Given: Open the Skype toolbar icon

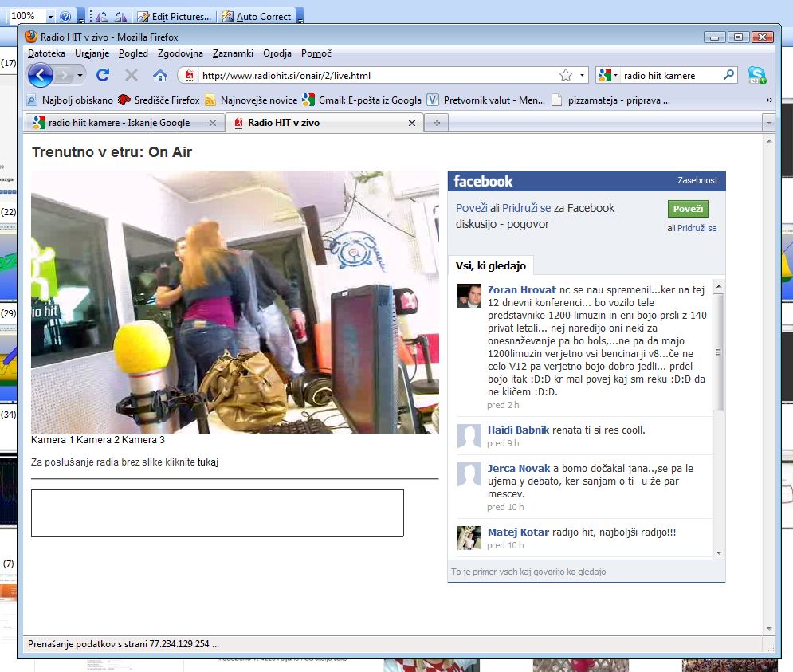Looking at the screenshot, I should [x=757, y=76].
